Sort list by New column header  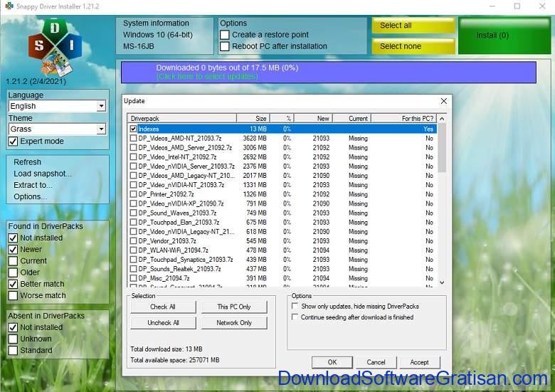(x=314, y=119)
